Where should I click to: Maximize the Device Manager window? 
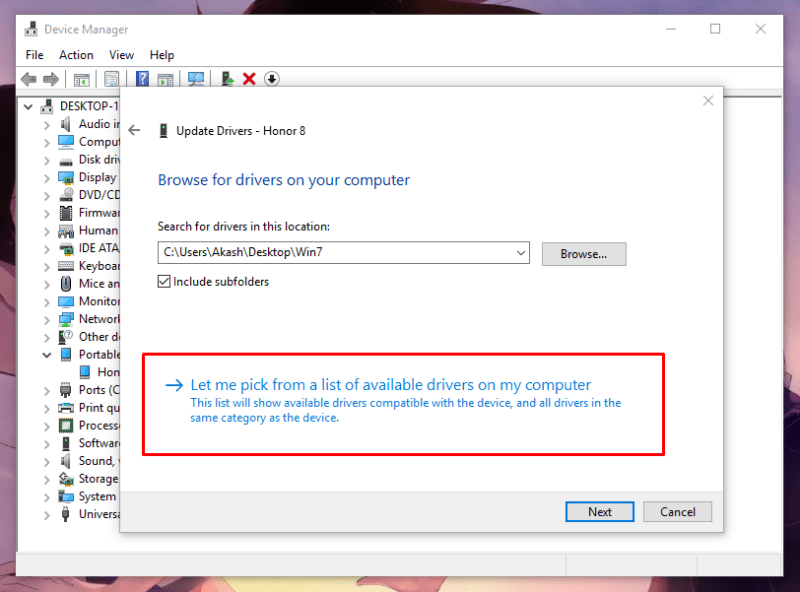pyautogui.click(x=715, y=29)
